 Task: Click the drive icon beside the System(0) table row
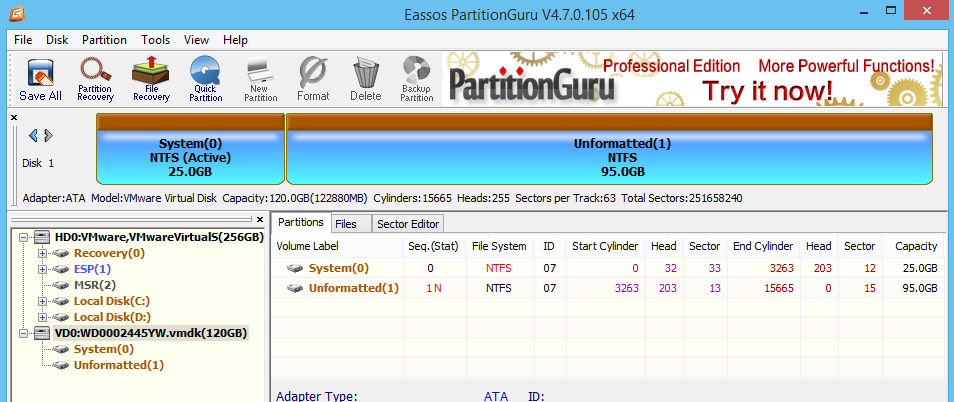point(296,268)
